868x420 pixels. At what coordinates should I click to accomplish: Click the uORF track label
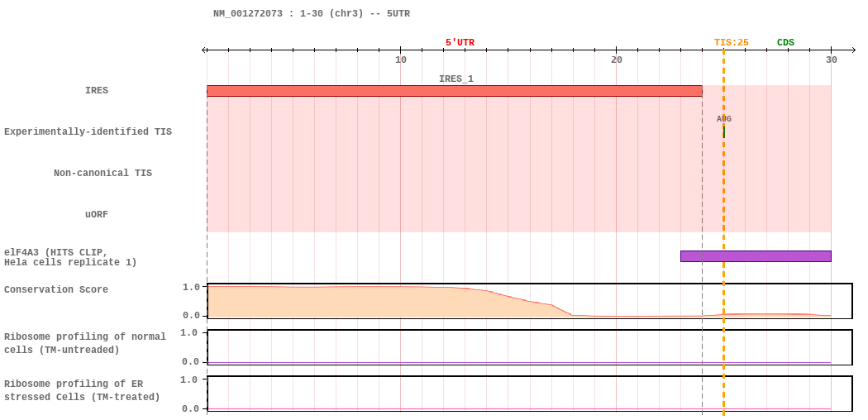pos(97,214)
